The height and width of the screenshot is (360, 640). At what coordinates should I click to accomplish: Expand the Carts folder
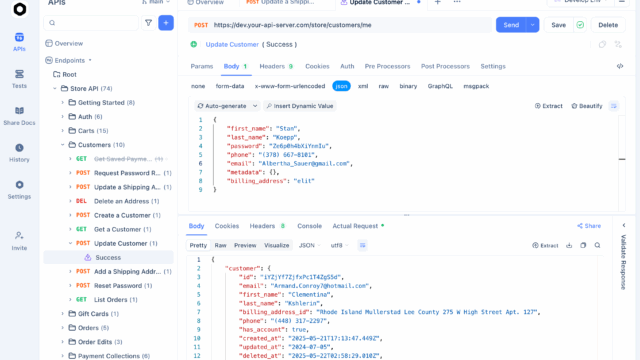click(62, 131)
